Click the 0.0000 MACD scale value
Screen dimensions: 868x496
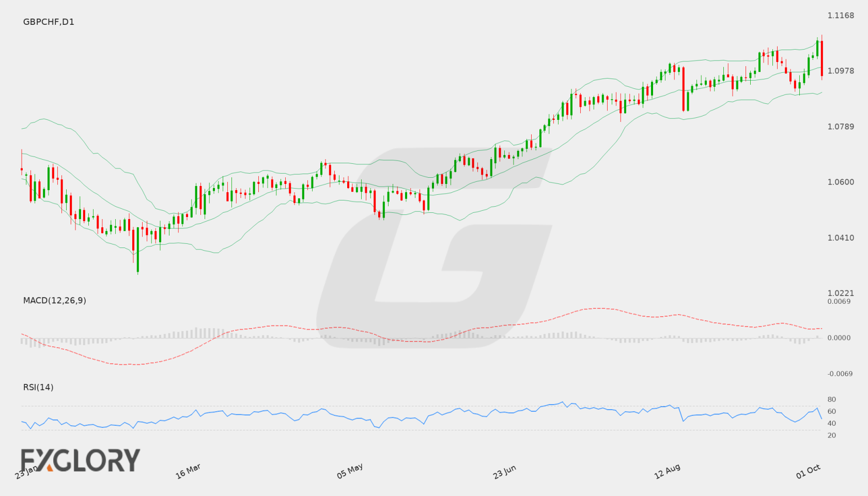click(839, 337)
